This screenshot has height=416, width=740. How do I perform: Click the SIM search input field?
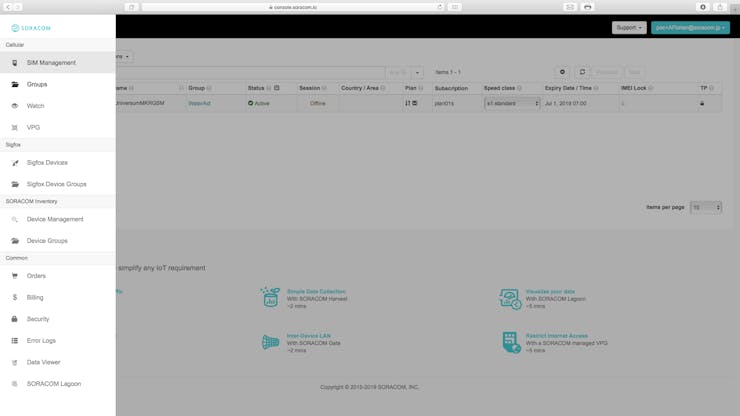tap(251, 72)
